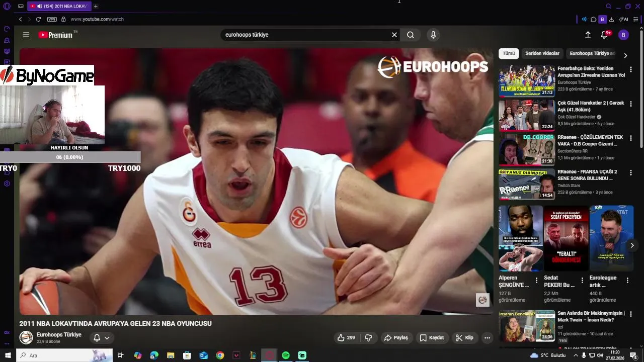Viewport: 644px width, 362px height.
Task: Click the video player frame
Action: click(256, 182)
